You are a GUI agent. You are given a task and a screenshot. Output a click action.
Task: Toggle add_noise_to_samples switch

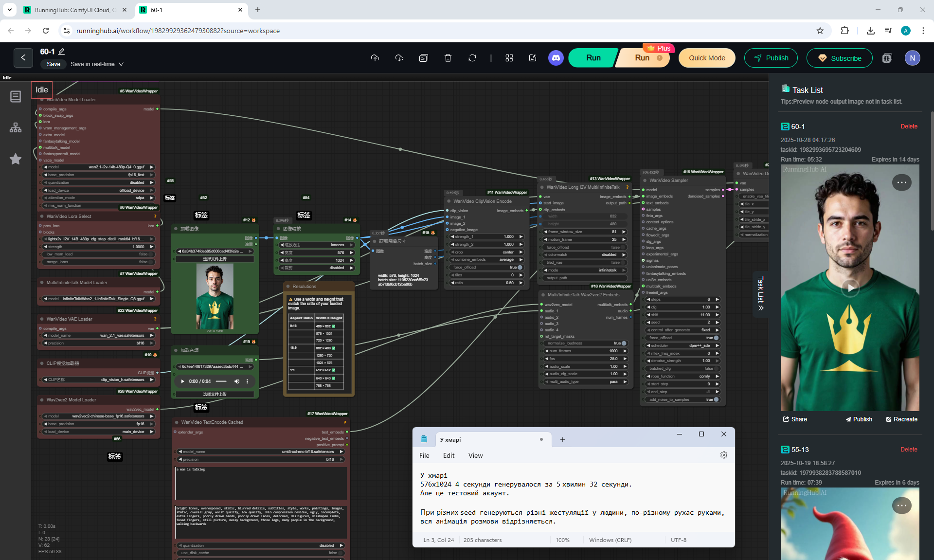tap(716, 400)
